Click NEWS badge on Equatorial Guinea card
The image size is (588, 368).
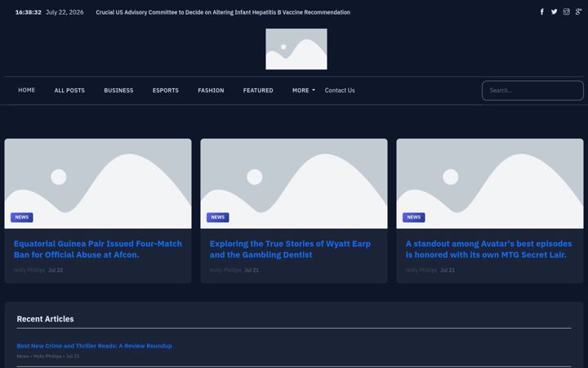pos(22,218)
